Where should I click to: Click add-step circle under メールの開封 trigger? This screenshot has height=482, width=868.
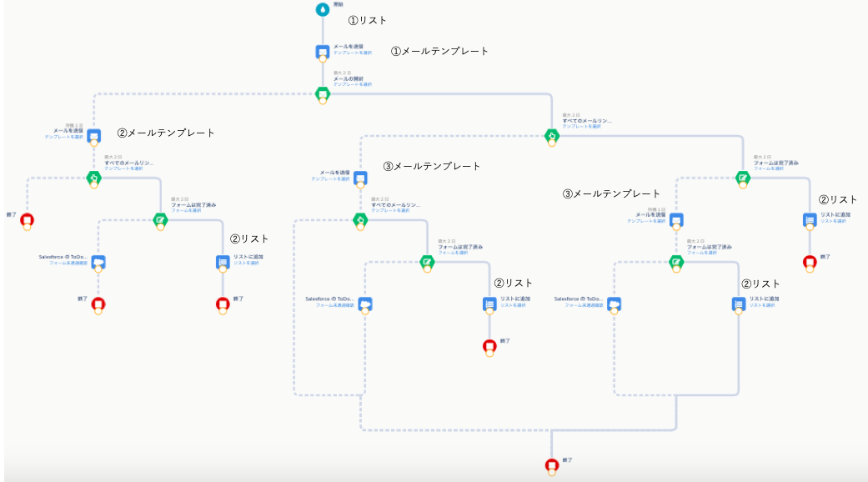(323, 101)
